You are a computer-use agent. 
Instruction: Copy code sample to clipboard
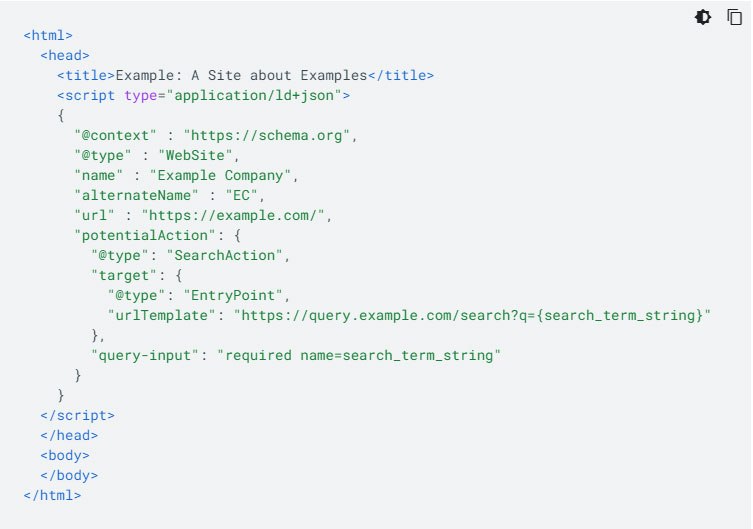point(734,17)
